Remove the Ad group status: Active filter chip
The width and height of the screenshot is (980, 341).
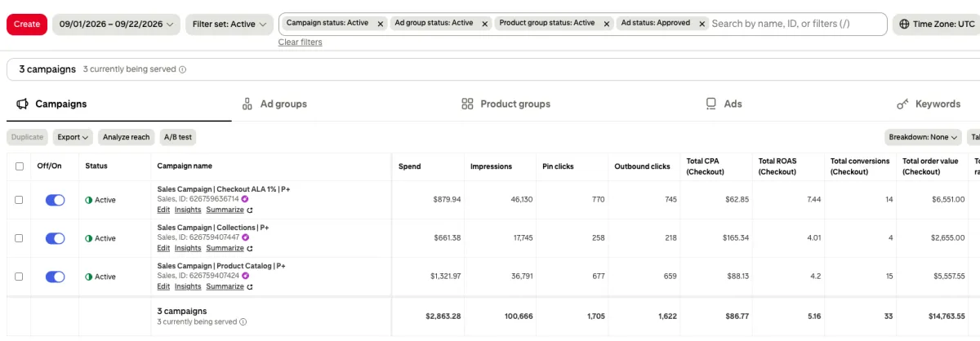[485, 24]
